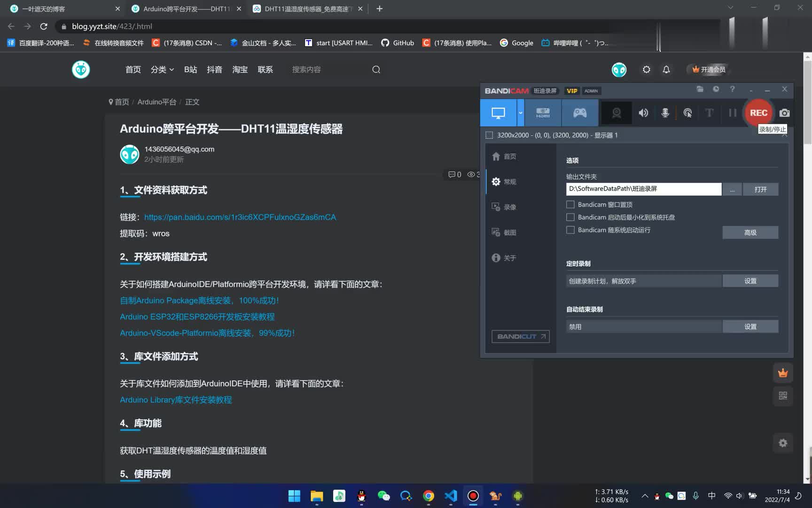
Task: Click blog logo in site header
Action: tap(81, 70)
